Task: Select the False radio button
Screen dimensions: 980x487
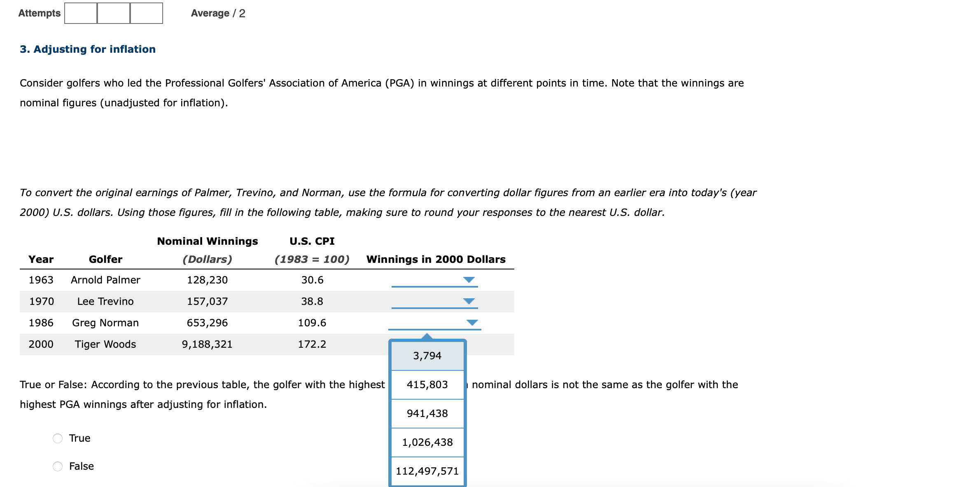Action: point(57,466)
